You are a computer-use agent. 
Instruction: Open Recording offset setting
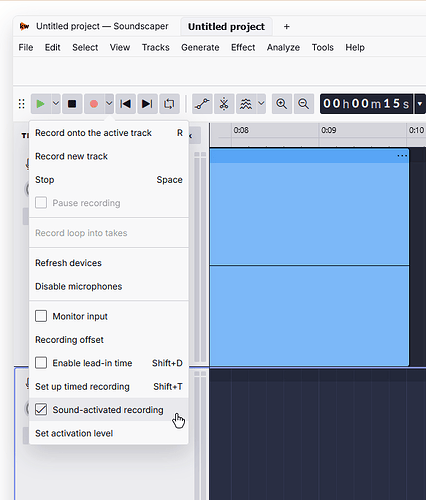pyautogui.click(x=109, y=340)
